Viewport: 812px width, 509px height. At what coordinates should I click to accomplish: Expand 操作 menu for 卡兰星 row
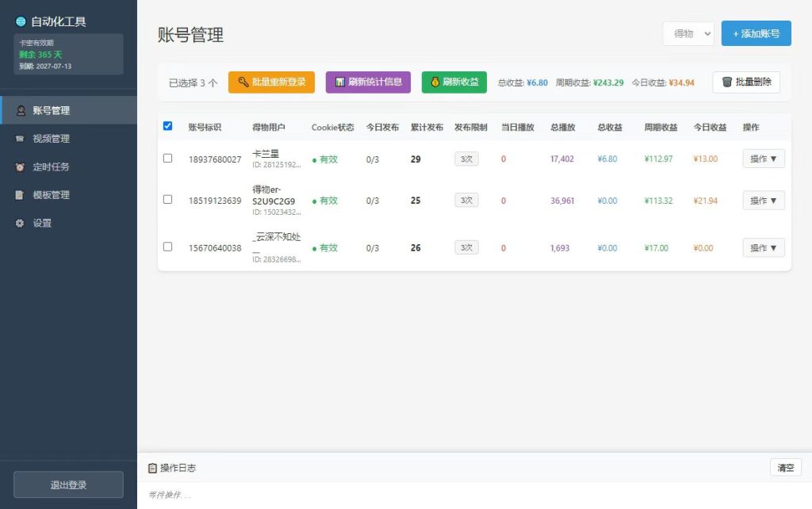764,159
